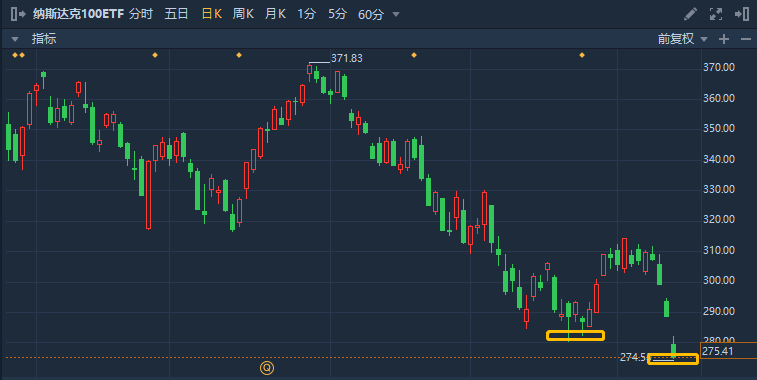Expand the chart to fullscreen
Image resolution: width=757 pixels, height=380 pixels.
[716, 14]
